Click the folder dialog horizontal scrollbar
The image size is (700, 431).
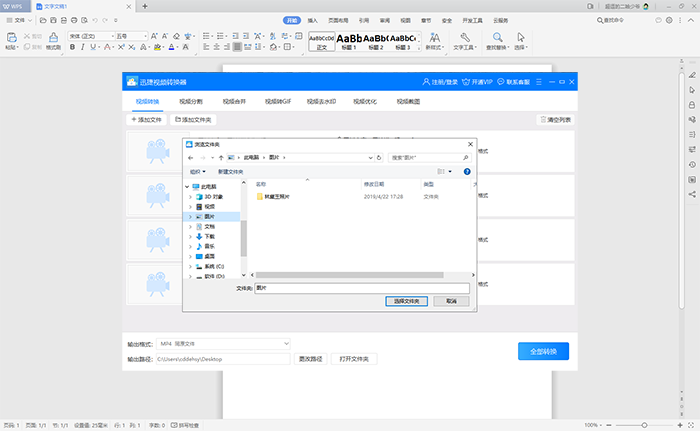point(350,275)
